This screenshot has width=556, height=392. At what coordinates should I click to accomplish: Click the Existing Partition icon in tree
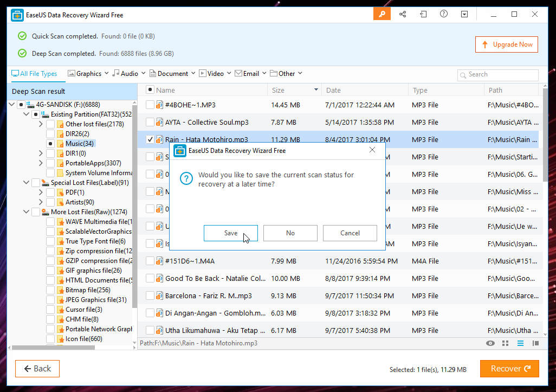point(45,114)
